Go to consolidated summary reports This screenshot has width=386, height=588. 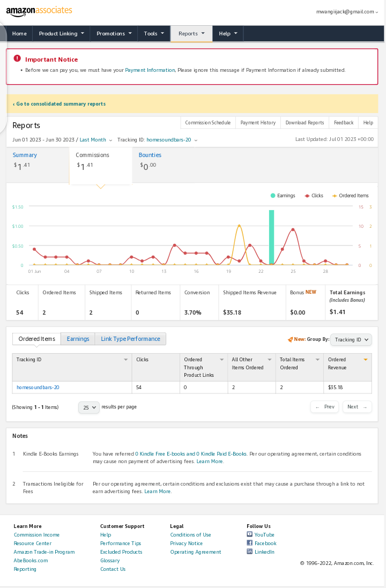click(60, 104)
